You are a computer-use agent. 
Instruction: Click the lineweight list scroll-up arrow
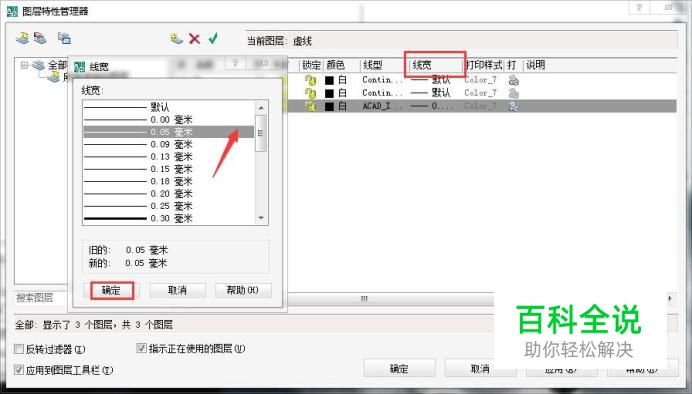click(x=261, y=108)
